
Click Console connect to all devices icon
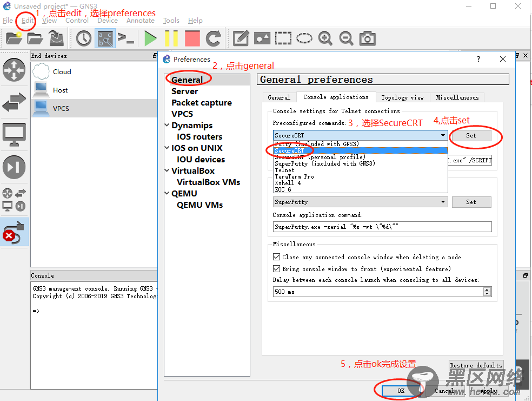click(x=126, y=38)
